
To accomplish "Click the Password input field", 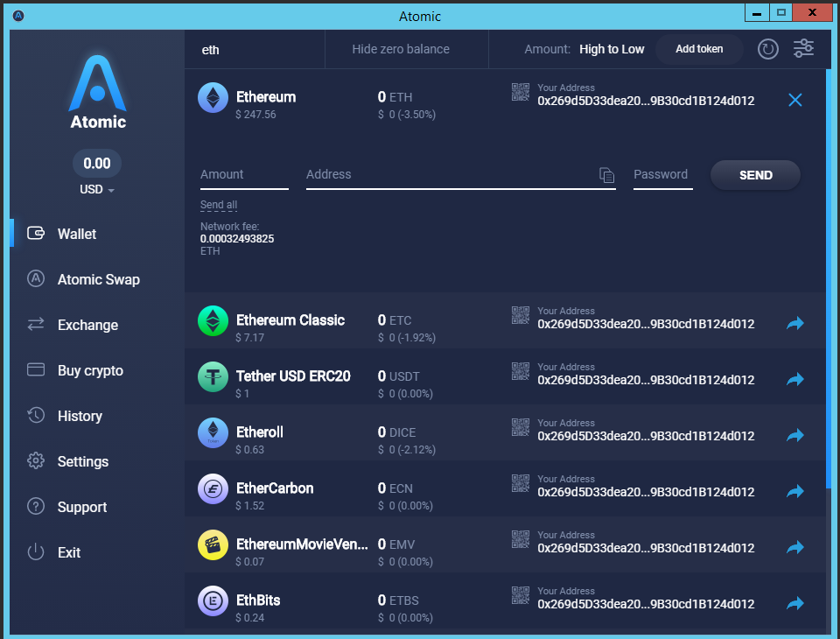I will click(662, 176).
